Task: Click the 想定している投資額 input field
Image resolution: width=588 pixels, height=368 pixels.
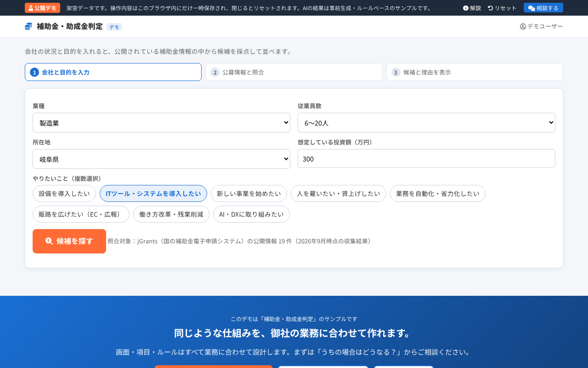Action: [x=426, y=159]
